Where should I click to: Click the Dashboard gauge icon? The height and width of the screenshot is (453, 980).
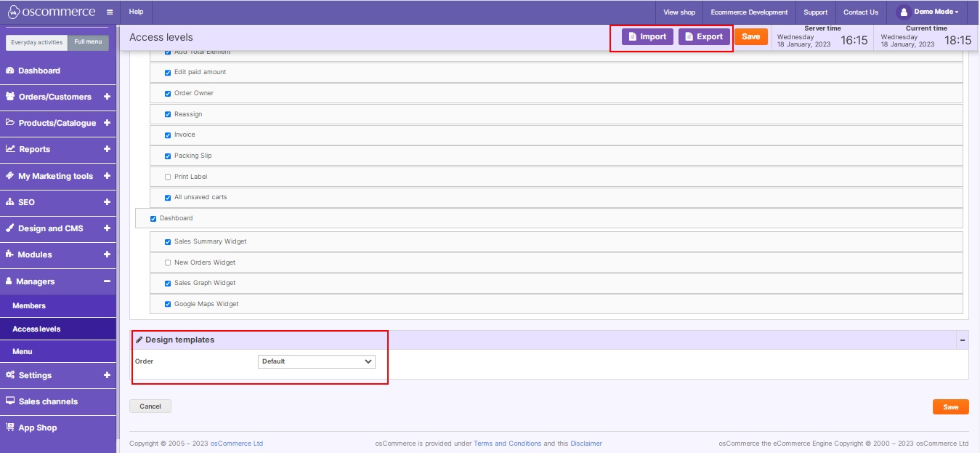pos(10,71)
